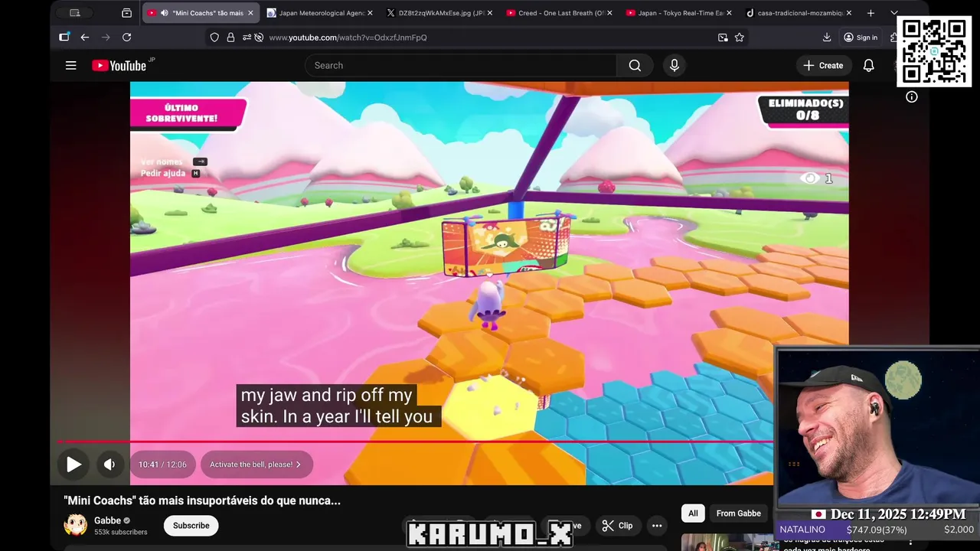
Task: Open browser downloads arrow icon
Action: coord(827,37)
